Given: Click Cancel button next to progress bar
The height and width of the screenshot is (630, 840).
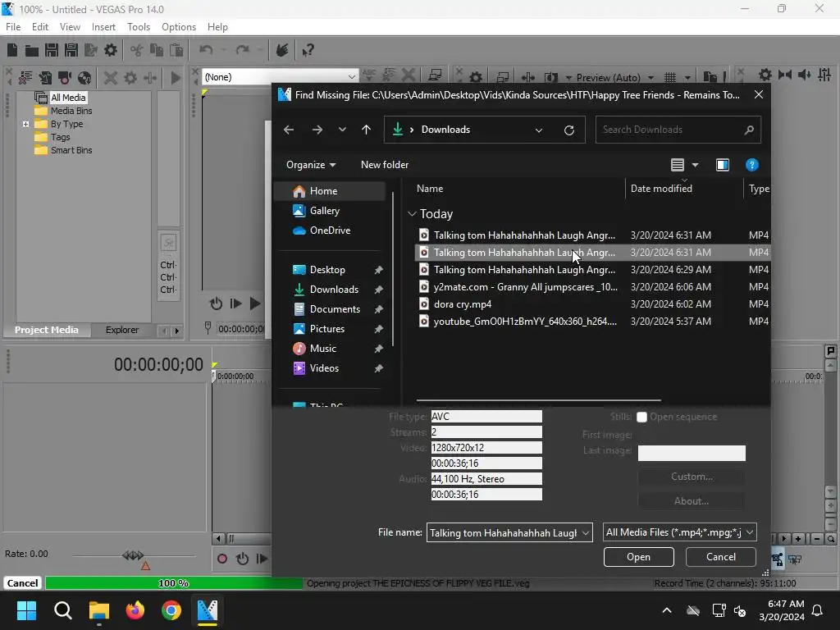Looking at the screenshot, I should (x=22, y=583).
